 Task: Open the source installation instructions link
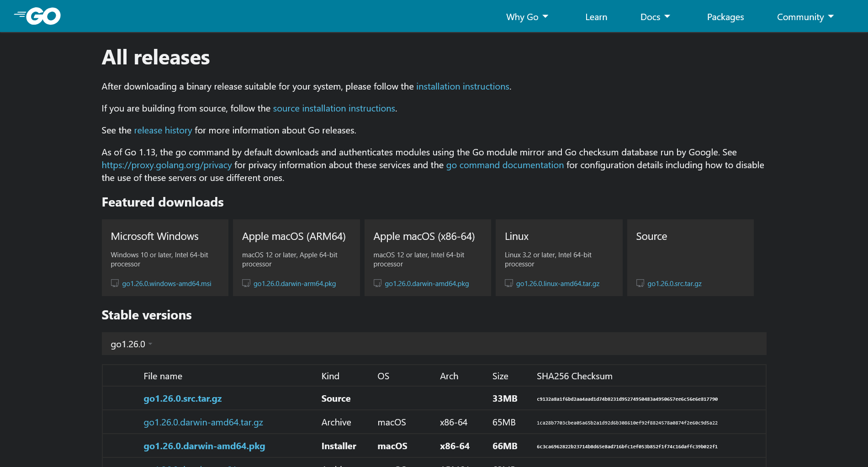coord(333,108)
